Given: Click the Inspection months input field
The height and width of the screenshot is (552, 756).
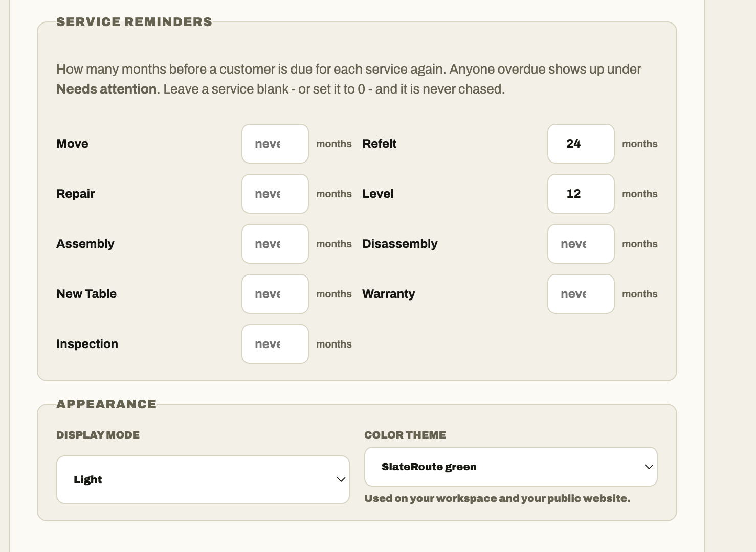Looking at the screenshot, I should coord(275,344).
